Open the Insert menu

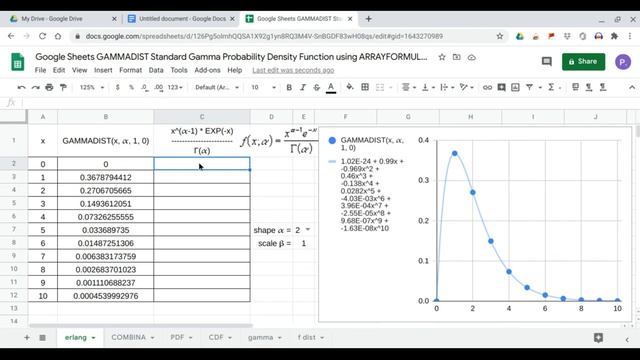(103, 70)
